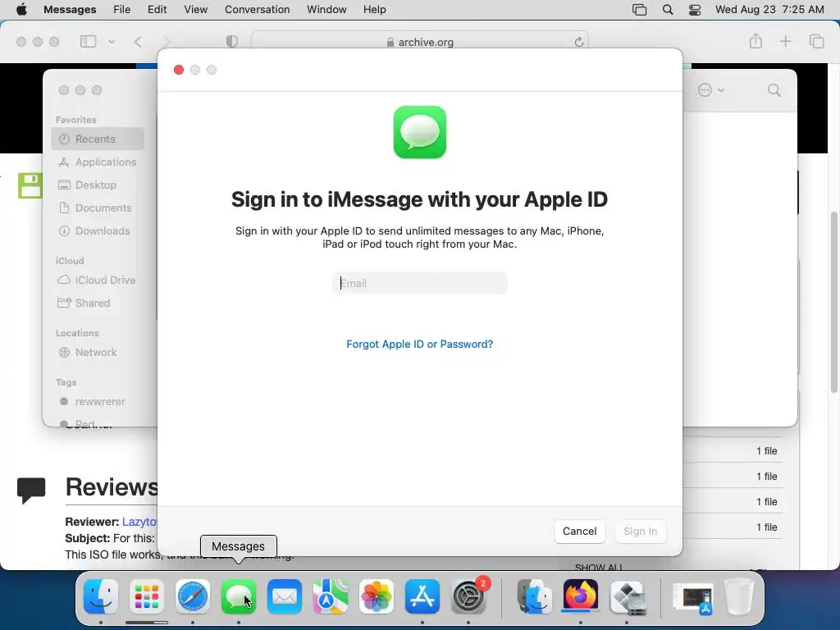
Task: Open Firefox from the Dock
Action: click(x=581, y=596)
